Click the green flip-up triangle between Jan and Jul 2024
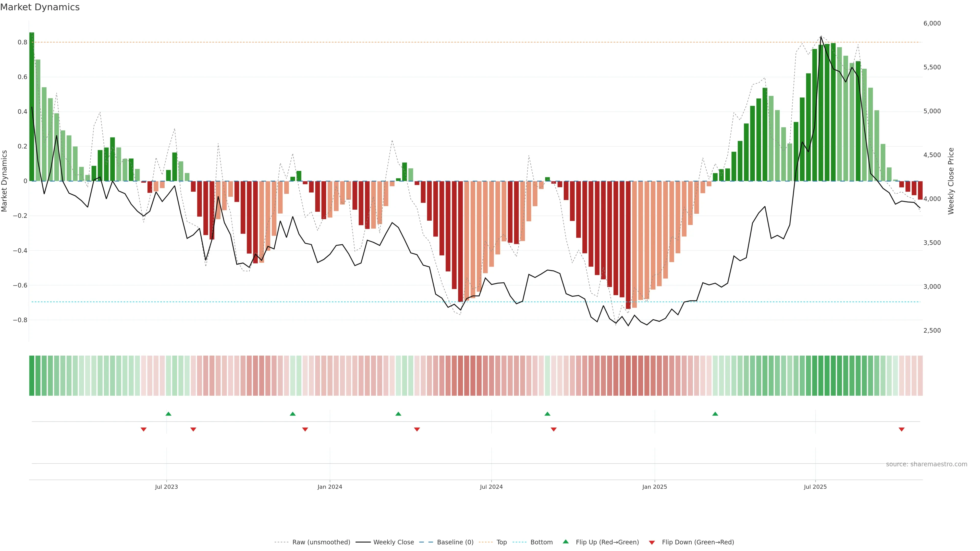Screen dimensions: 980x551 point(398,414)
